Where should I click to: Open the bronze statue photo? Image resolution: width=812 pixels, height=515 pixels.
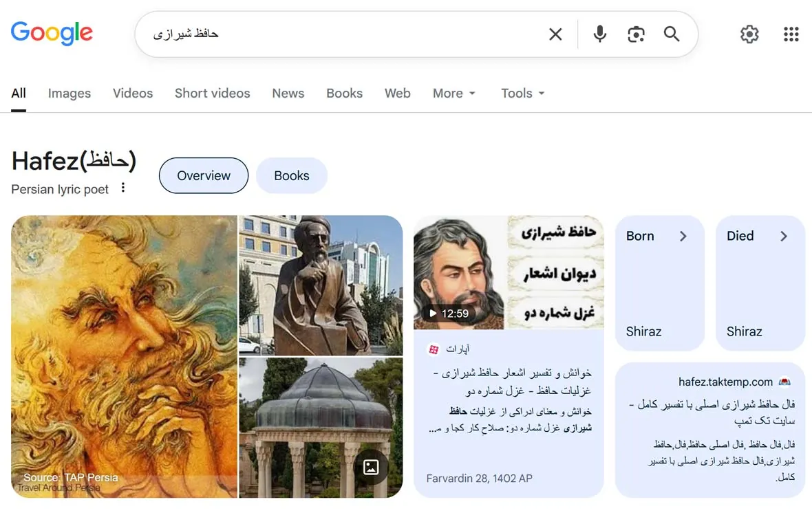coord(321,285)
